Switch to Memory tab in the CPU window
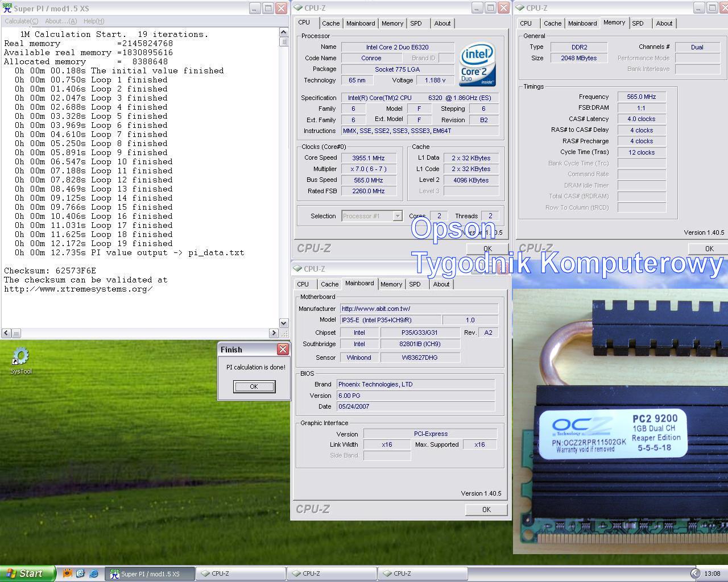The image size is (728, 582). 392,23
